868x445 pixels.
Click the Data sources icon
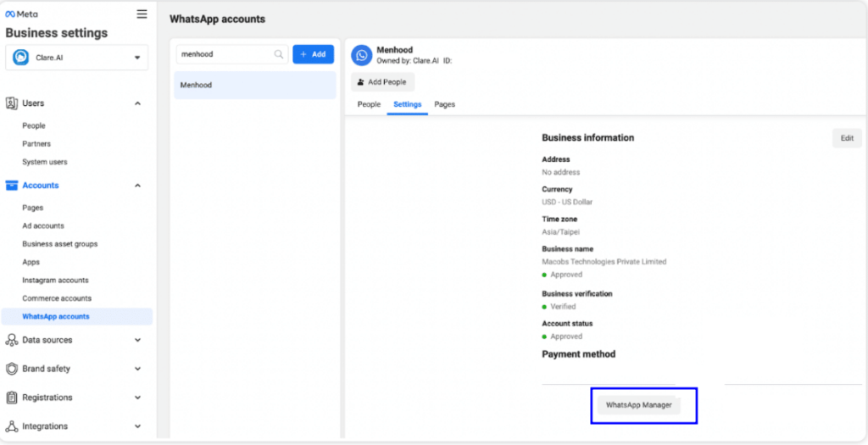(12, 340)
